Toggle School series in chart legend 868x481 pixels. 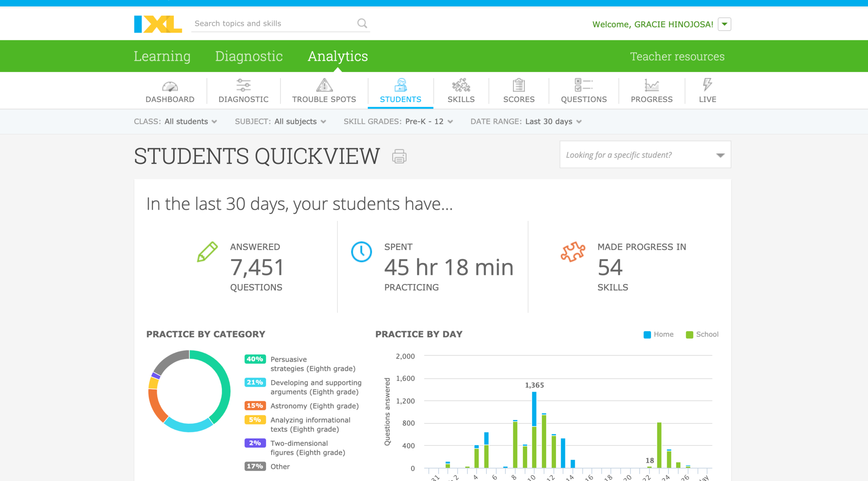(702, 334)
